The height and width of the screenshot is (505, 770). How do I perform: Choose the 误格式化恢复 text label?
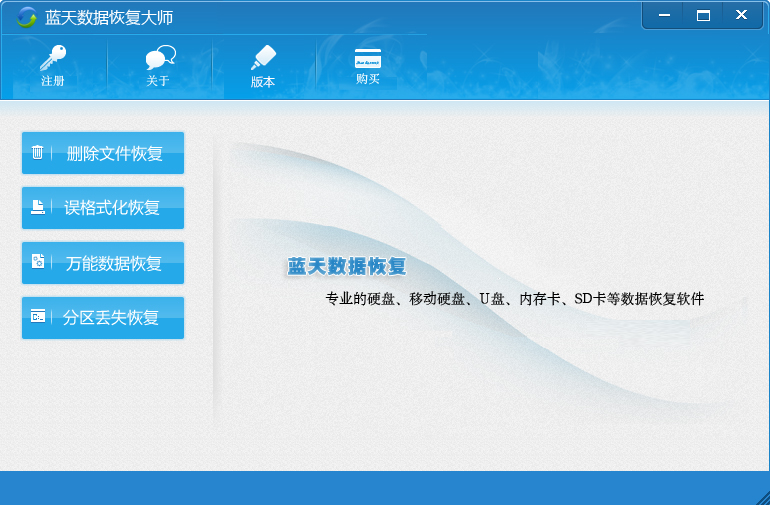(112, 209)
